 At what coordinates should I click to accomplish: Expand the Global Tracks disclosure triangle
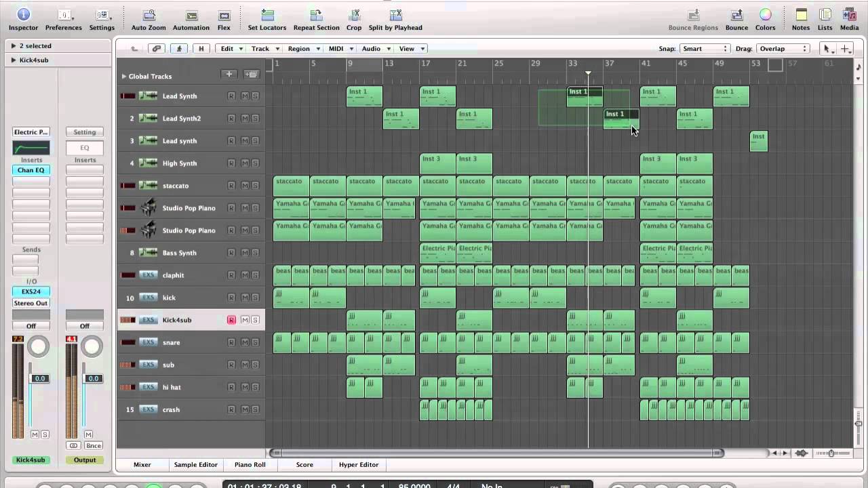[x=124, y=76]
